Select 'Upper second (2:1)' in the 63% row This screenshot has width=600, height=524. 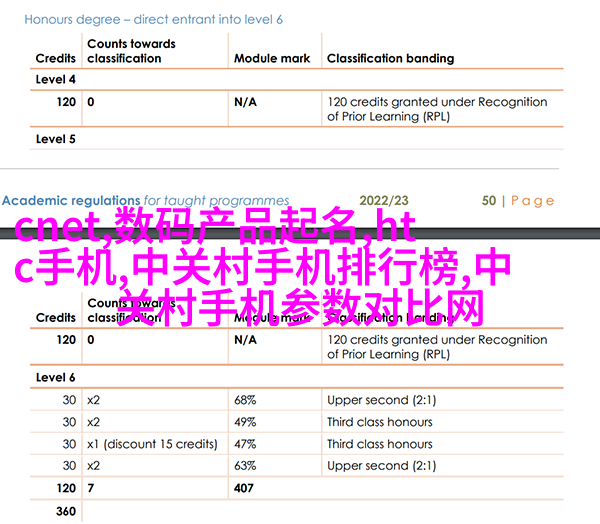click(x=382, y=466)
